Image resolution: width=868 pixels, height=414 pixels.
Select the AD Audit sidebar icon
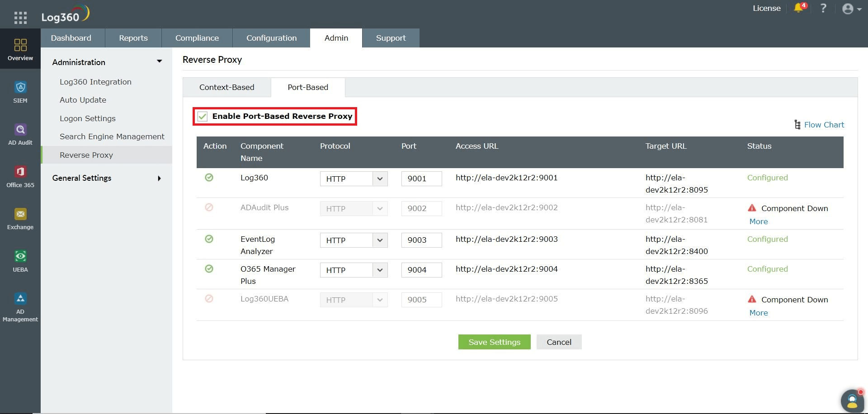coord(20,132)
